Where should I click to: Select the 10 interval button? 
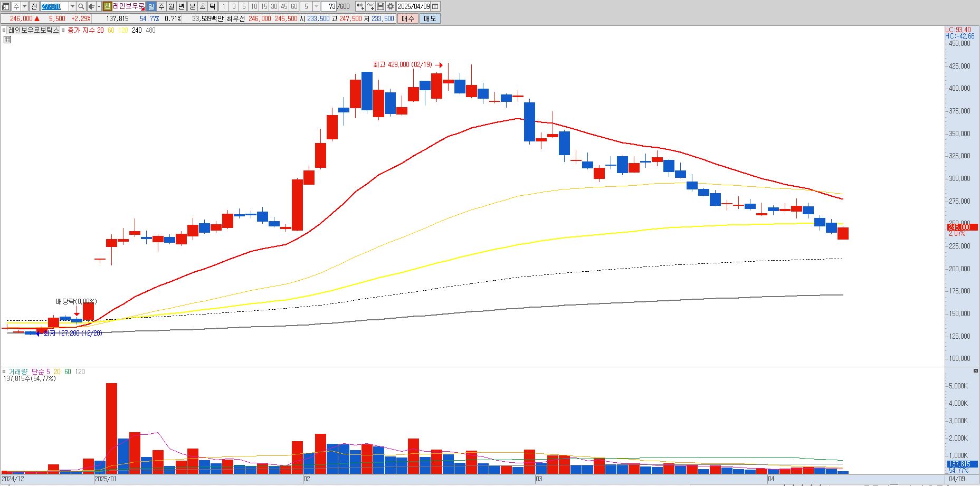[x=254, y=6]
